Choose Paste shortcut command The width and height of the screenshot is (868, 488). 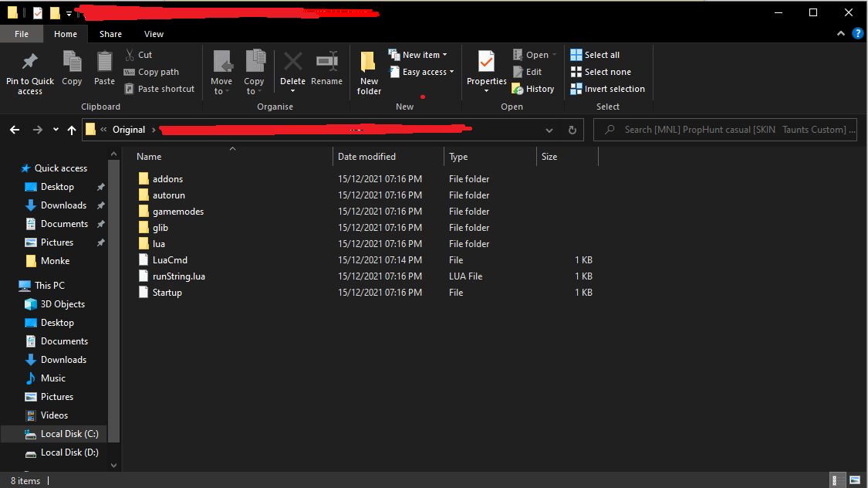point(160,89)
